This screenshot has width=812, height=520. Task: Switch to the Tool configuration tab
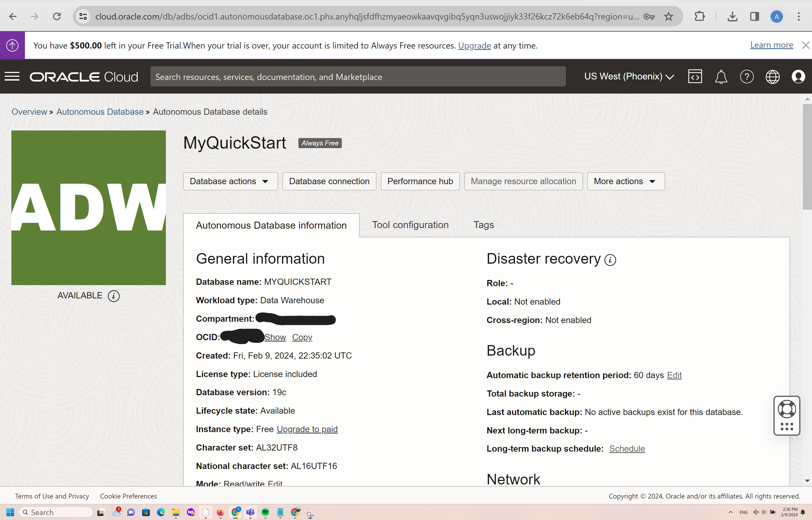click(410, 225)
